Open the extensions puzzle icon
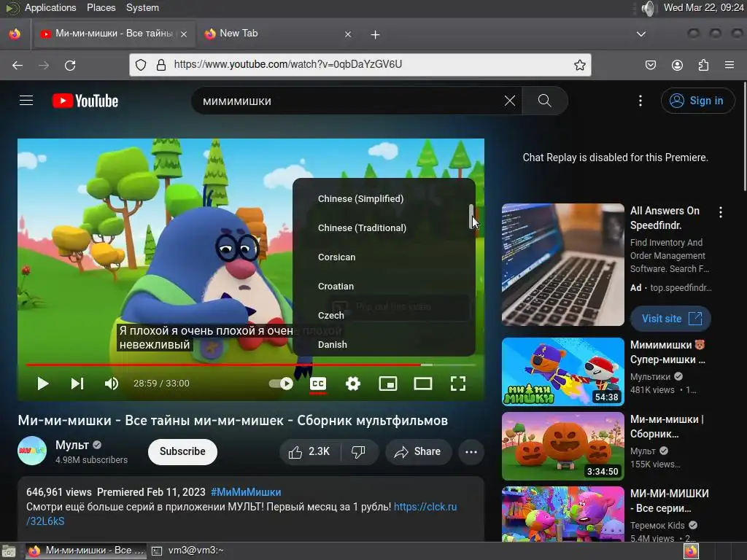 (703, 65)
